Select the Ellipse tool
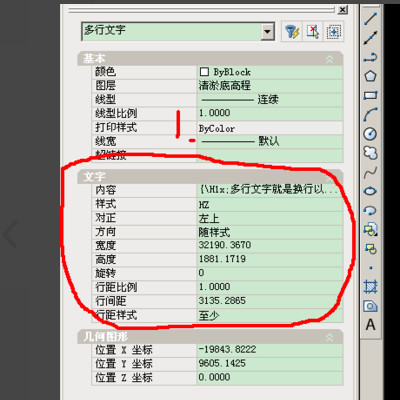This screenshot has width=400, height=400. [370, 191]
